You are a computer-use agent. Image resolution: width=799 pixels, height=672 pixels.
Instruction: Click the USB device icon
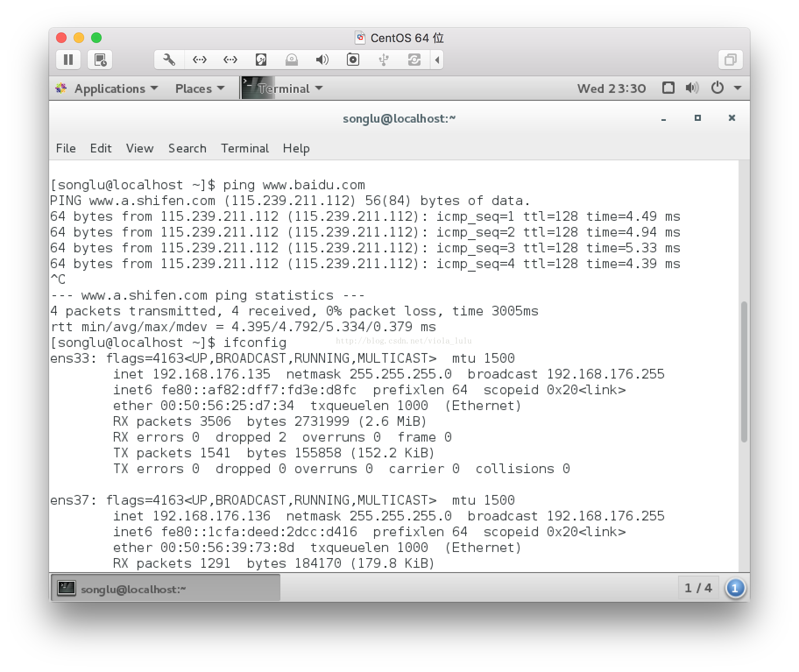pos(384,60)
